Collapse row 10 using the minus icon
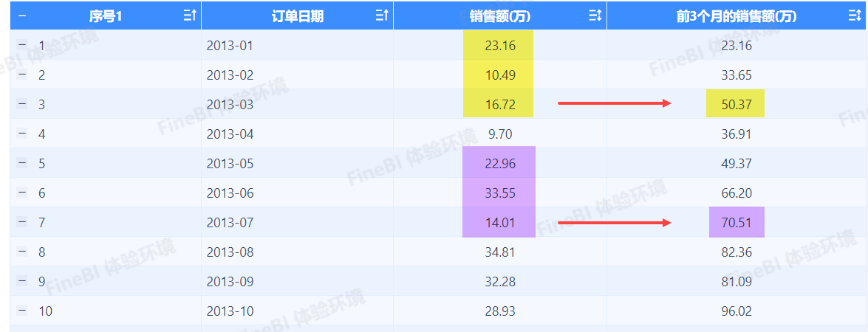The width and height of the screenshot is (868, 332). (22, 311)
